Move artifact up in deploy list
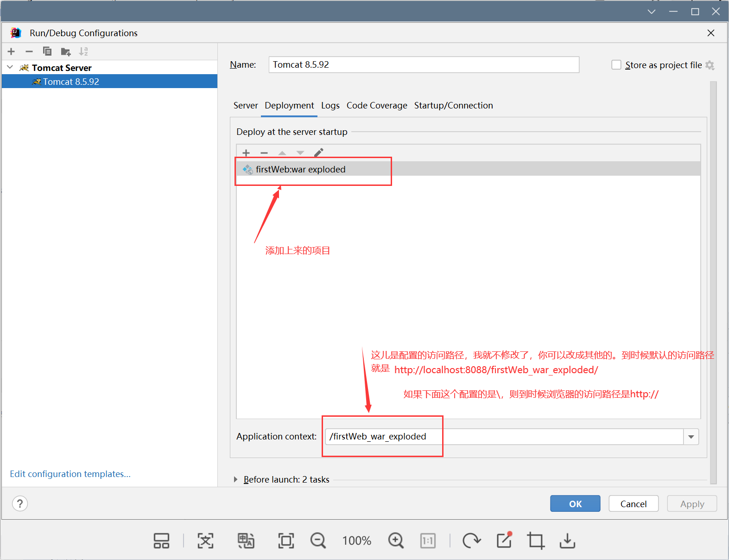 [x=282, y=153]
